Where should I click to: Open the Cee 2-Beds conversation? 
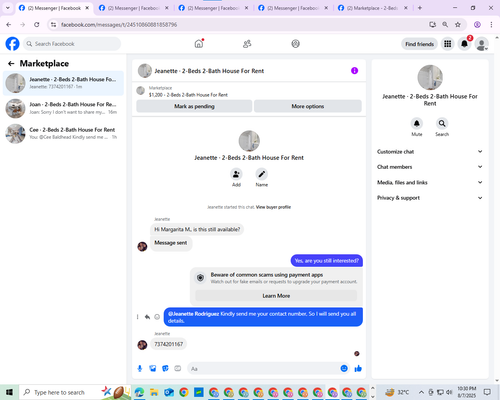pyautogui.click(x=63, y=134)
